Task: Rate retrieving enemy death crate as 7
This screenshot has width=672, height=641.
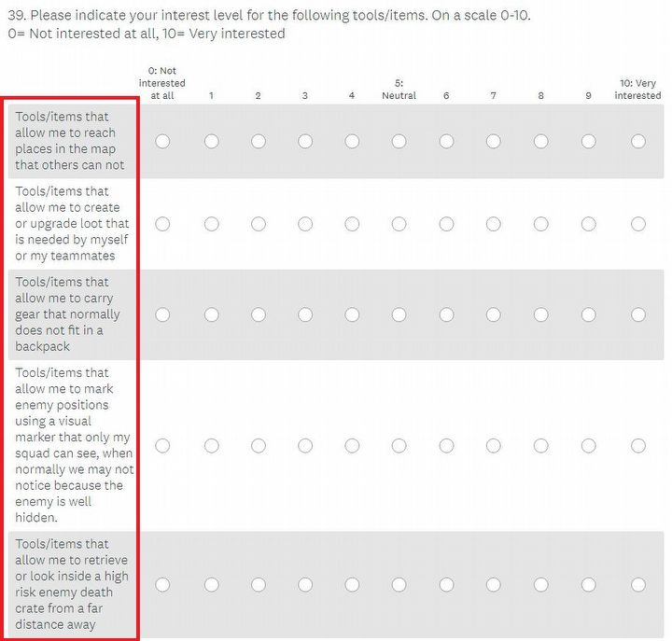Action: tap(494, 585)
